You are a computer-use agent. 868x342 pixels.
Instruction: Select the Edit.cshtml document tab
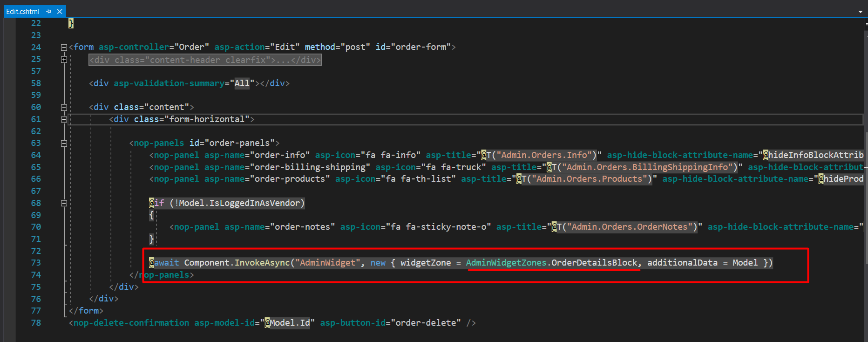23,12
